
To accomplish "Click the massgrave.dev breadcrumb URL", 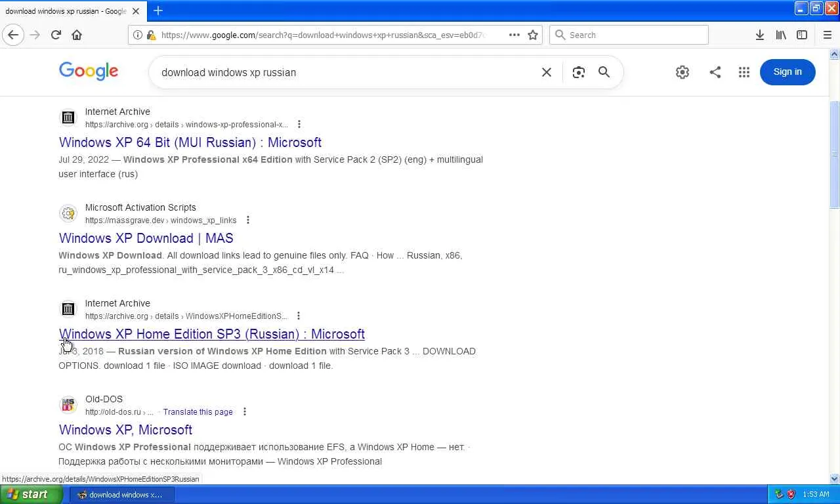I will [x=161, y=220].
